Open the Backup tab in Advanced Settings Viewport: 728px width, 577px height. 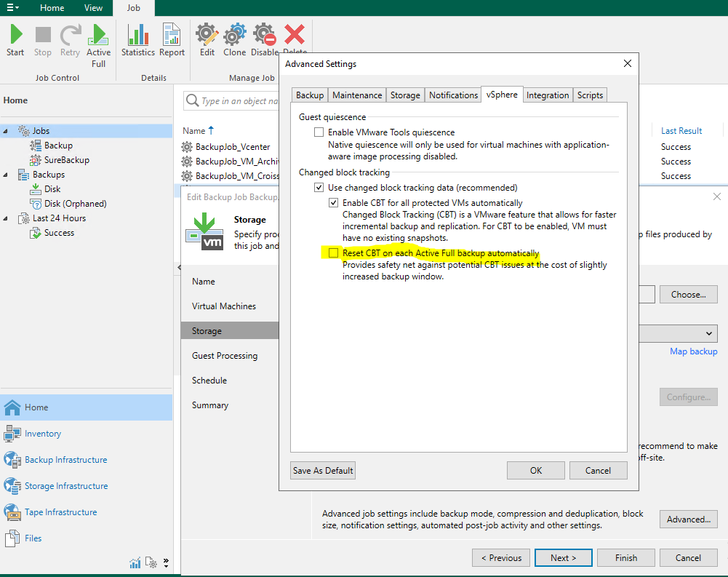(310, 95)
